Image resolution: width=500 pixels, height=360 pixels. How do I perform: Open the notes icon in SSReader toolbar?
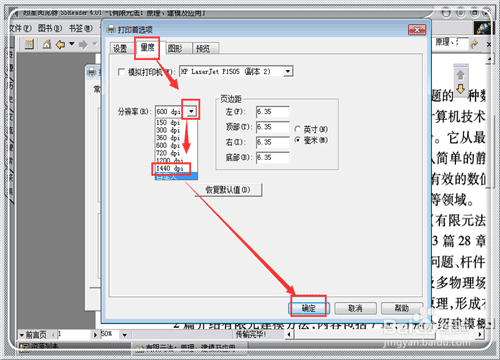click(29, 44)
